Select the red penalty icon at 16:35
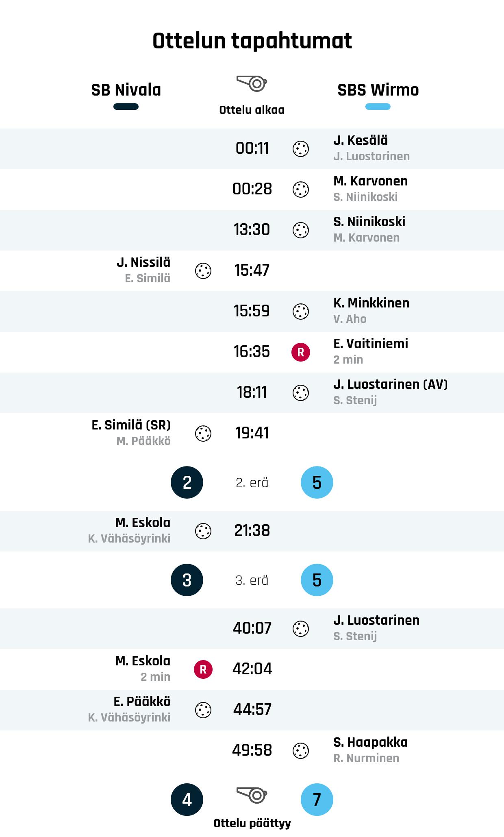504x837 pixels. click(301, 352)
